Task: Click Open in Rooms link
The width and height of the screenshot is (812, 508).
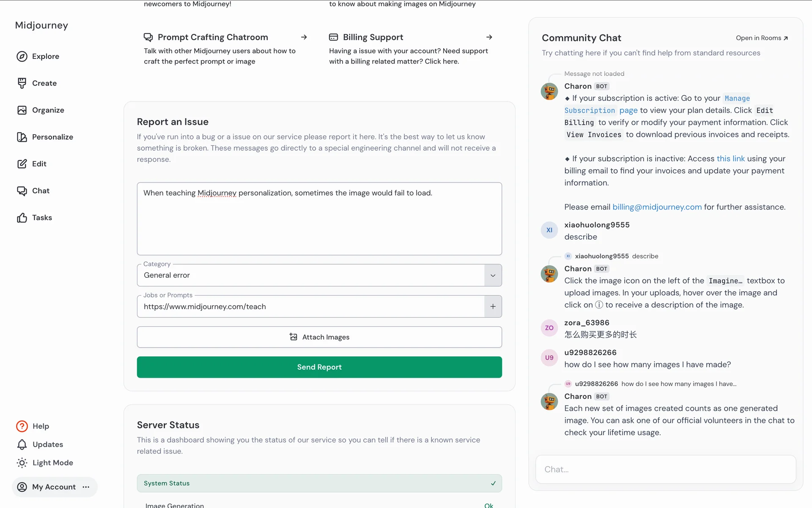Action: pyautogui.click(x=762, y=38)
